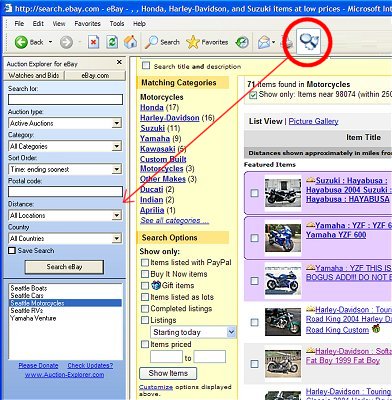Click the Mail envelope icon
Viewport: 392px width, 400px height.
(x=264, y=42)
